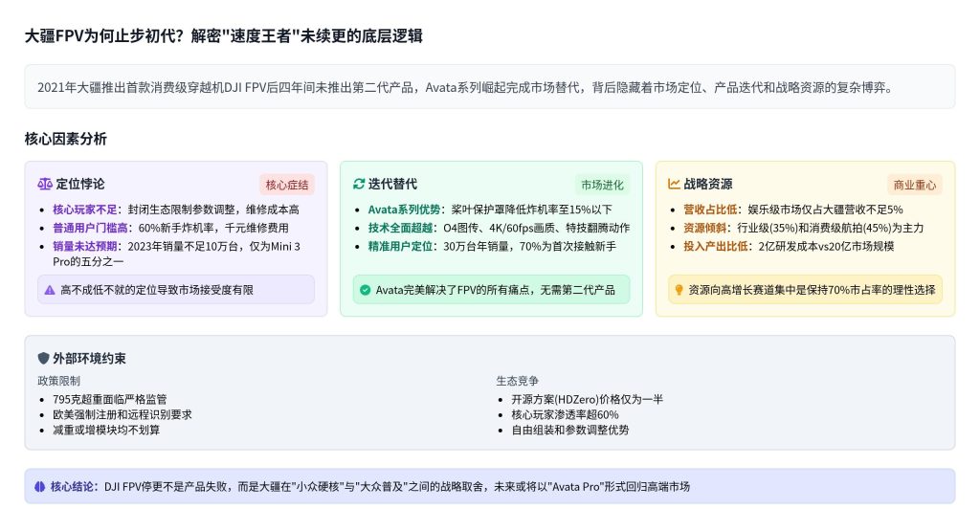
Task: Click the green check circle icon
Action: (365, 290)
